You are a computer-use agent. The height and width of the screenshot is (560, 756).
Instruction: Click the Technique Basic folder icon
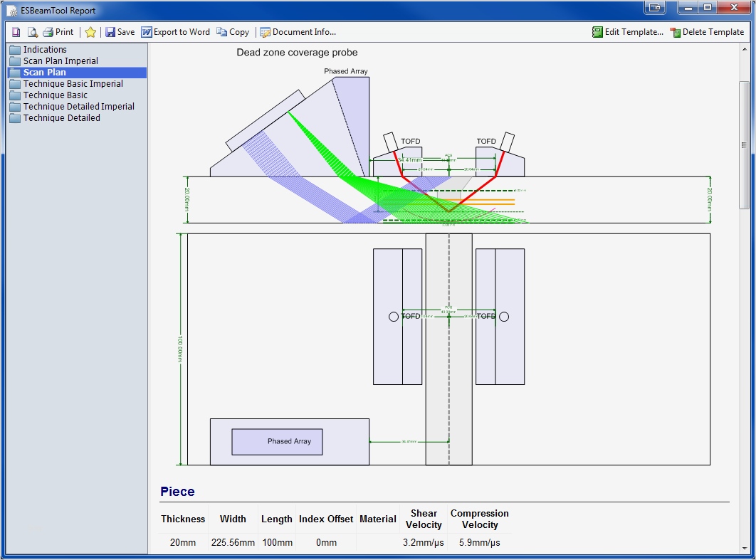15,95
